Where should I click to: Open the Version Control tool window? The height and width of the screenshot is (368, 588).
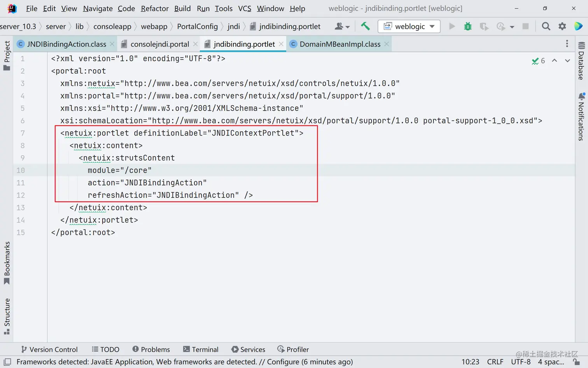point(49,349)
